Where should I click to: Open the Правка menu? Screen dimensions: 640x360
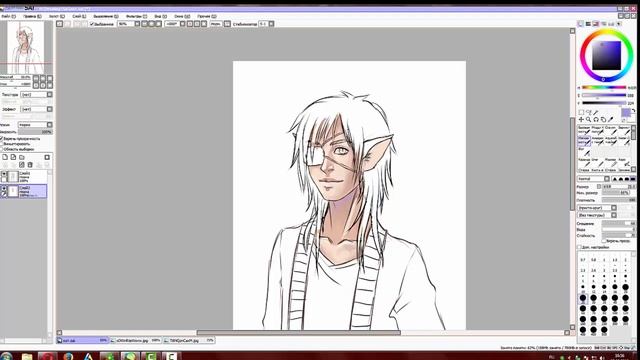coord(32,16)
